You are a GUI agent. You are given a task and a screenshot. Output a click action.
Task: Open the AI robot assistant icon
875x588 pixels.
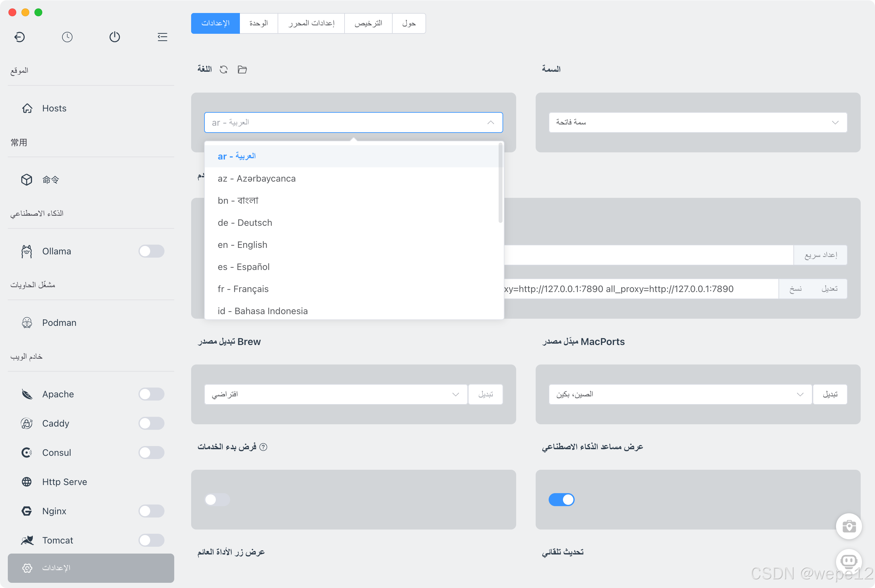[x=848, y=561]
